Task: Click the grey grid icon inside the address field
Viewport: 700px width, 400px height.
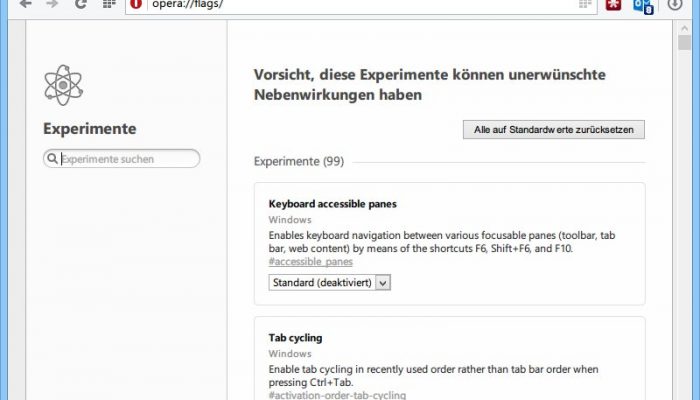Action: [585, 4]
